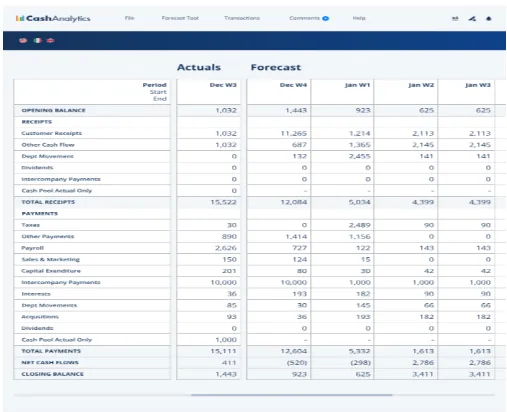Viewport: 507px width, 412px height.
Task: Click the Other Payments row label
Action: pyautogui.click(x=48, y=236)
